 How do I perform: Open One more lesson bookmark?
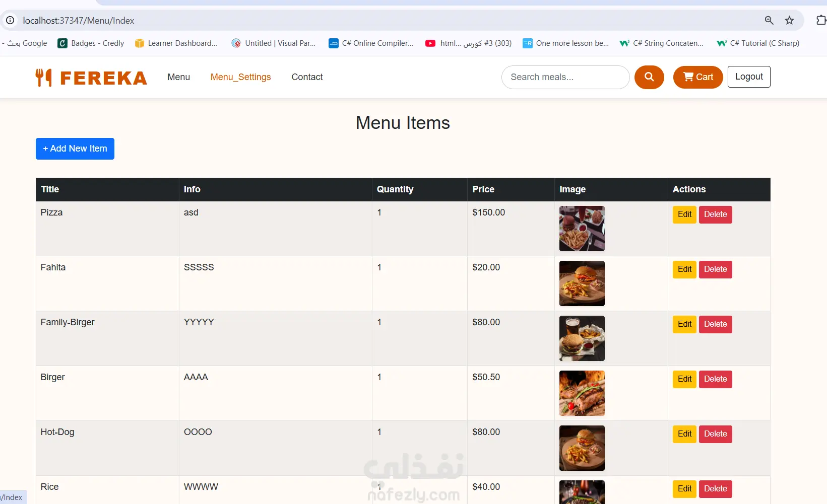(x=566, y=43)
